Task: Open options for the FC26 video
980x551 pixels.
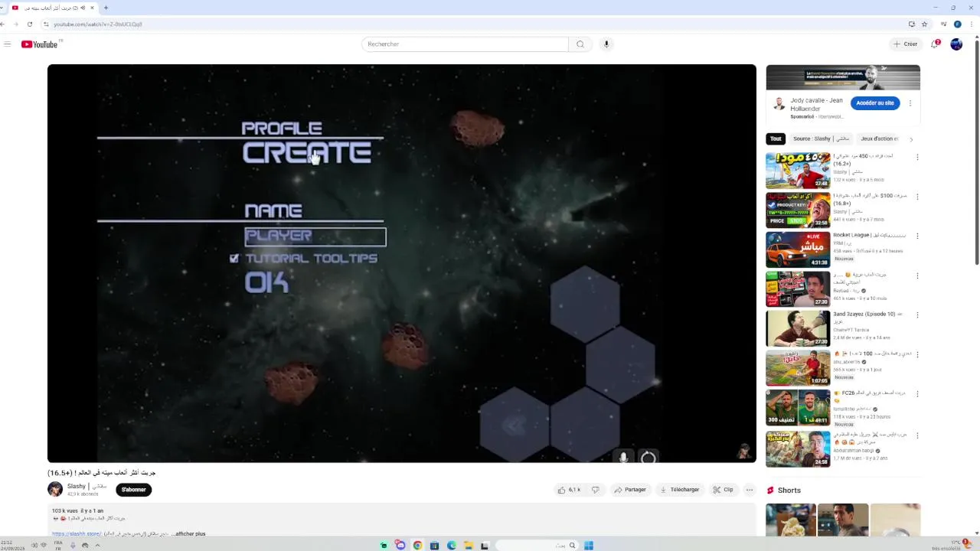Action: click(x=917, y=394)
